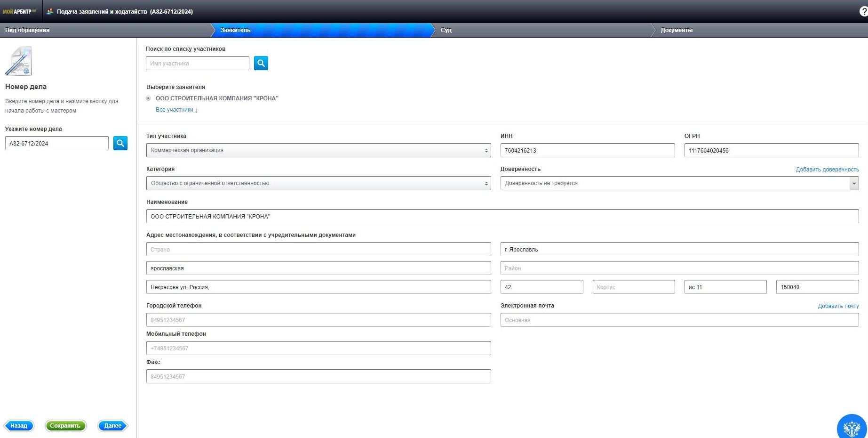The width and height of the screenshot is (868, 438).
Task: Expand the Все участники list
Action: (176, 110)
